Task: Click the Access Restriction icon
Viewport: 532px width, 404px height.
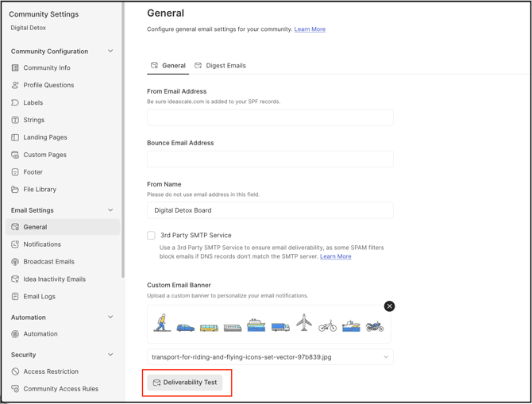Action: pyautogui.click(x=15, y=371)
